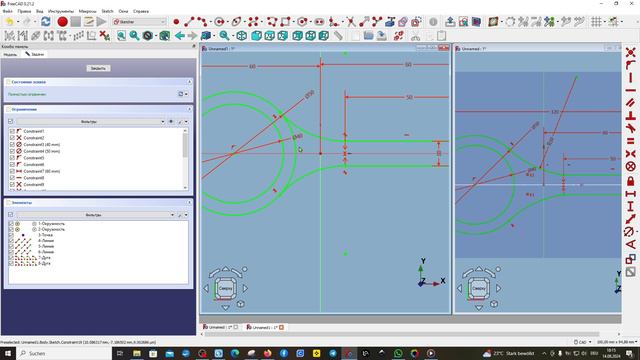The image size is (640, 360).
Task: Toggle checkbox for Constraint1
Action: [12, 131]
